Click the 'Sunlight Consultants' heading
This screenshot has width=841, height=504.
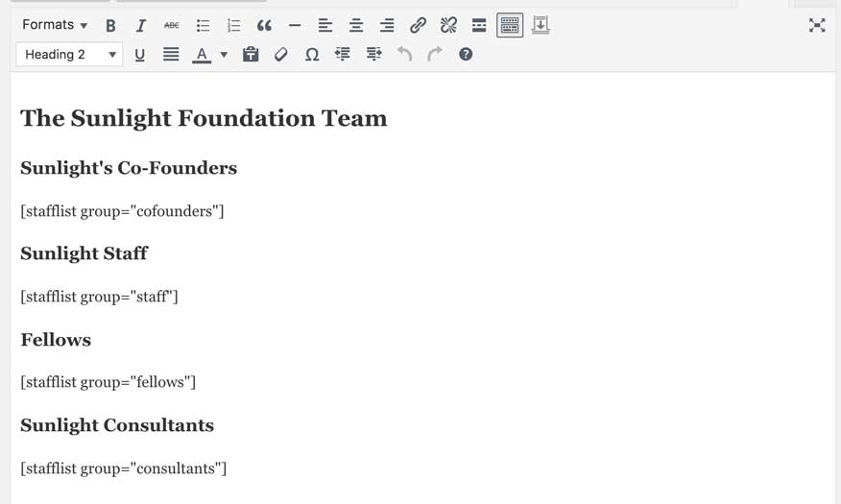(117, 425)
